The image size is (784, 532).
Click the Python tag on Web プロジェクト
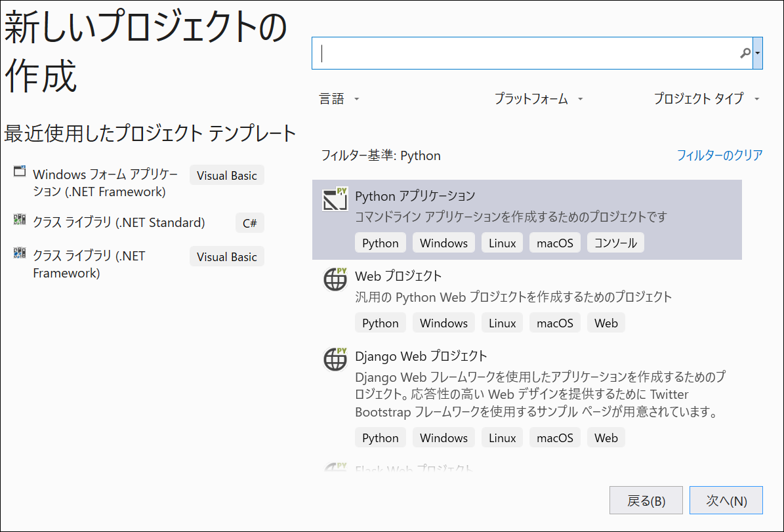381,323
